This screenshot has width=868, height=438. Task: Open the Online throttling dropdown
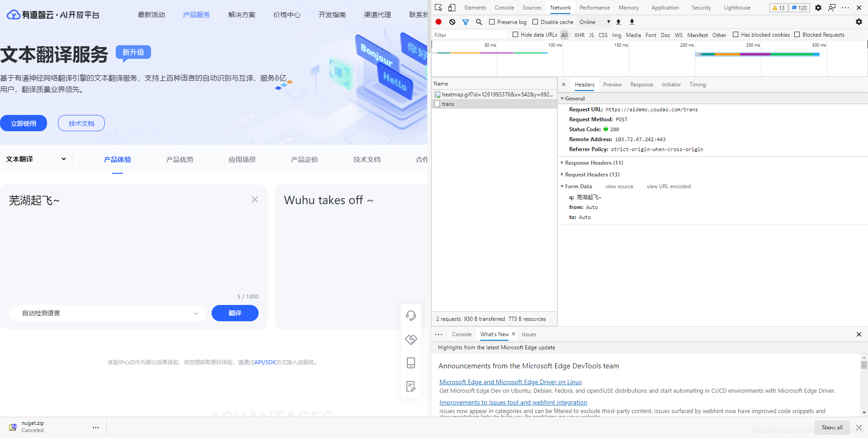pos(594,22)
